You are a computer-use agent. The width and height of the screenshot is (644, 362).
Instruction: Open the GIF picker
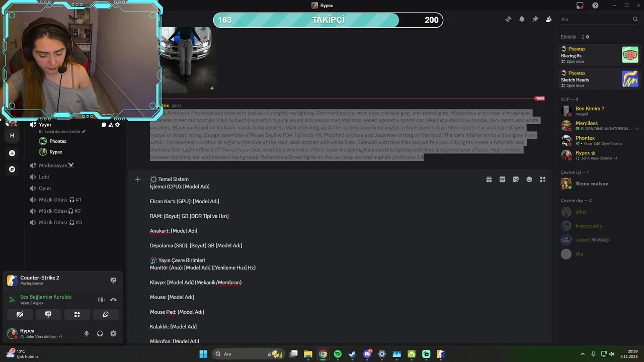pos(502,179)
